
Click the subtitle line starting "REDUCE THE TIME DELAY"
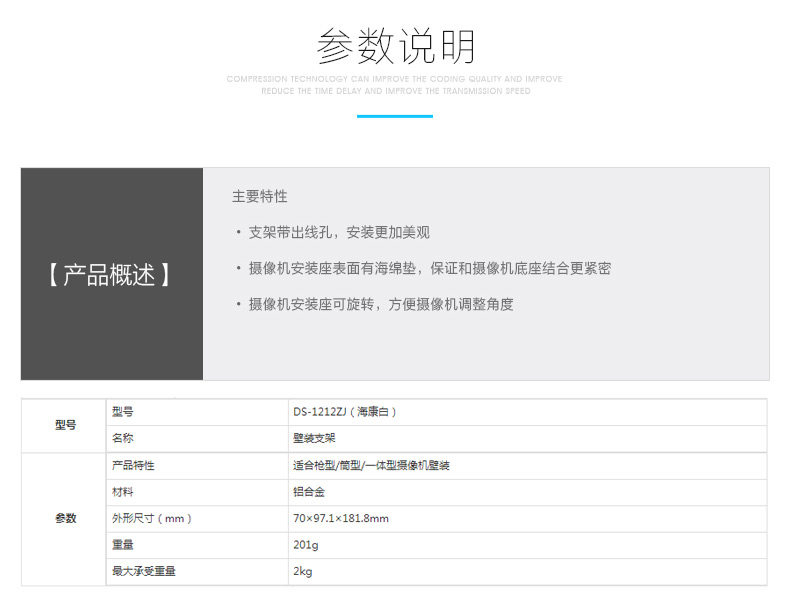click(396, 91)
